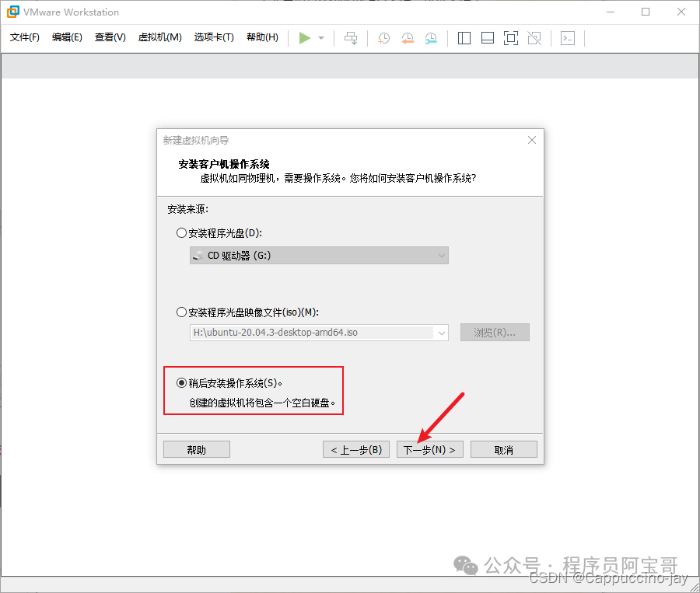Open the 选项卡(T) menu
700x593 pixels.
point(214,37)
